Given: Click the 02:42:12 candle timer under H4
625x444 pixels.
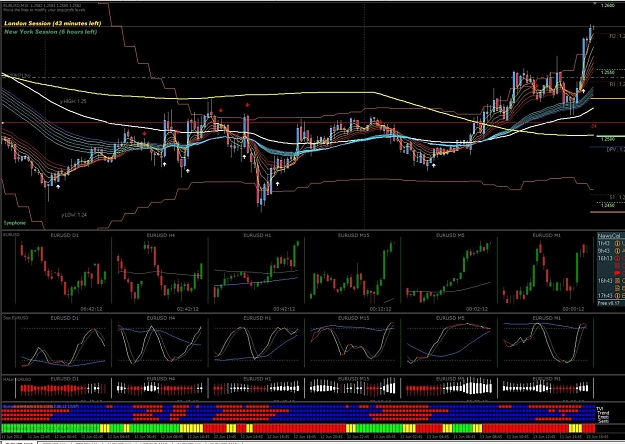Looking at the screenshot, I should coord(188,309).
